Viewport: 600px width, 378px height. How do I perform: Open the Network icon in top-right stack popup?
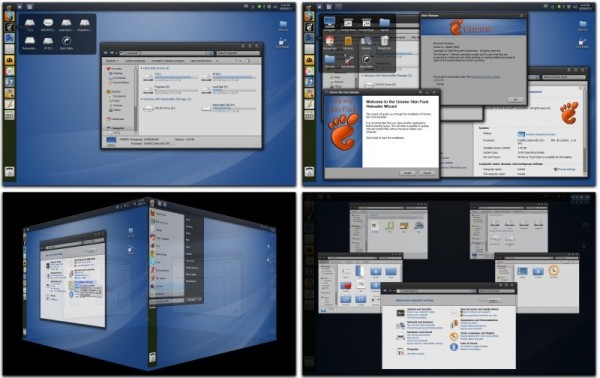[x=366, y=41]
